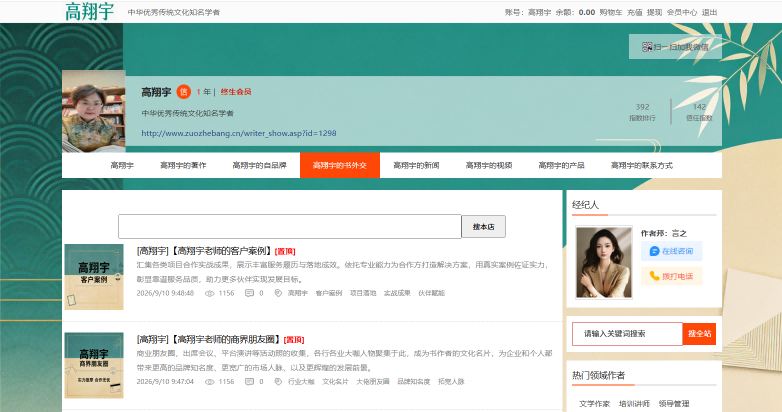
Task: Click the comment icon on 客户案例 post
Action: [x=249, y=293]
